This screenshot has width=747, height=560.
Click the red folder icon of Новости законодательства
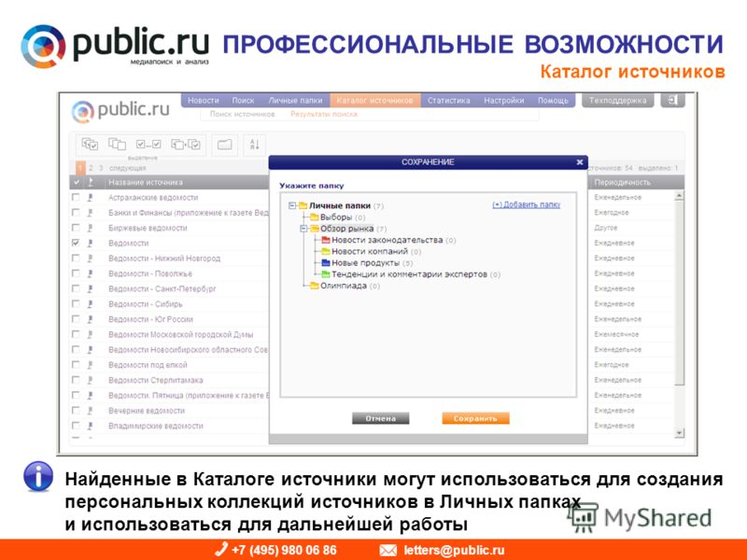326,240
